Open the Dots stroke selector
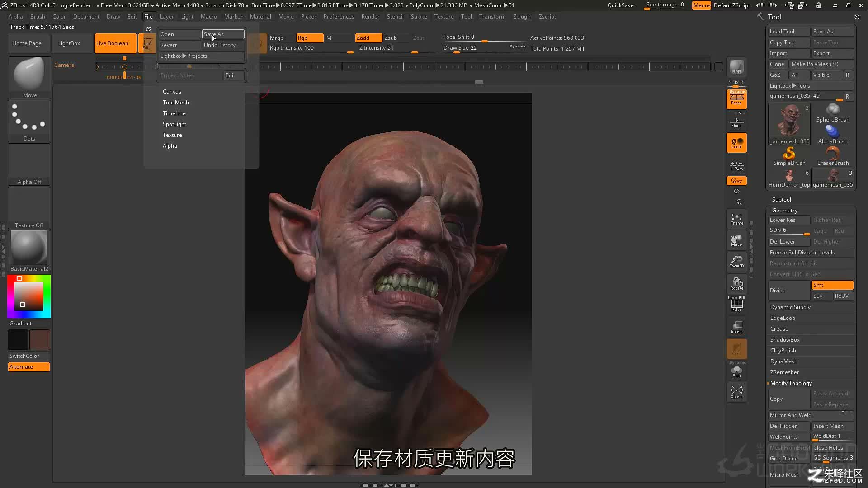Screen dimensions: 868x488 pos(29,121)
